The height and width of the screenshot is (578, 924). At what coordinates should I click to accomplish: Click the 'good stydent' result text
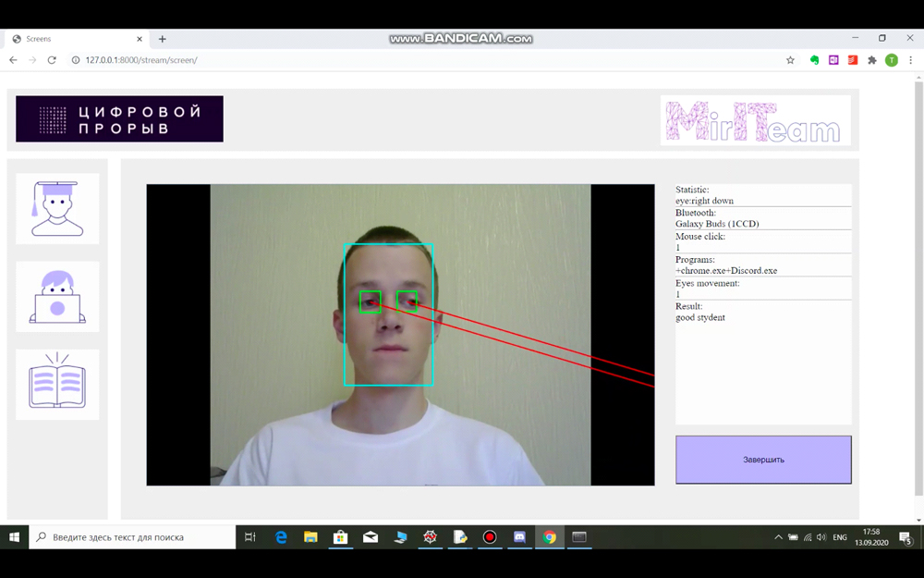tap(700, 317)
